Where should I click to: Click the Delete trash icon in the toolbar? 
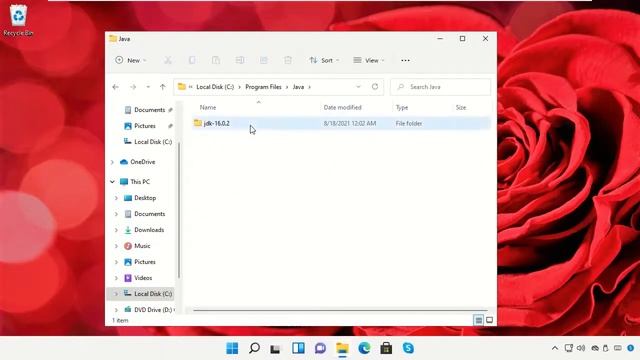coord(288,60)
